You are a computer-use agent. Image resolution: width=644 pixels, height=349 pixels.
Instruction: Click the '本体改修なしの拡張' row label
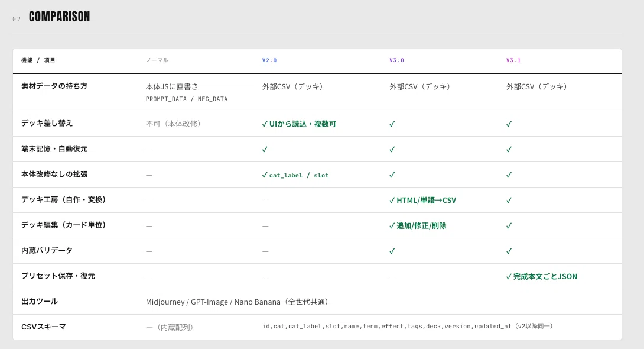click(54, 174)
